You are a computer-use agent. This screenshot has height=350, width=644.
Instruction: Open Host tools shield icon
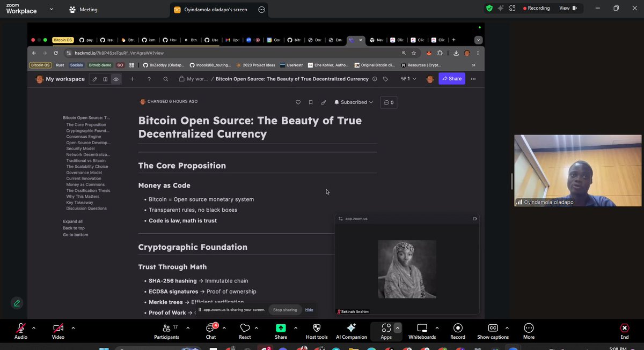(316, 330)
